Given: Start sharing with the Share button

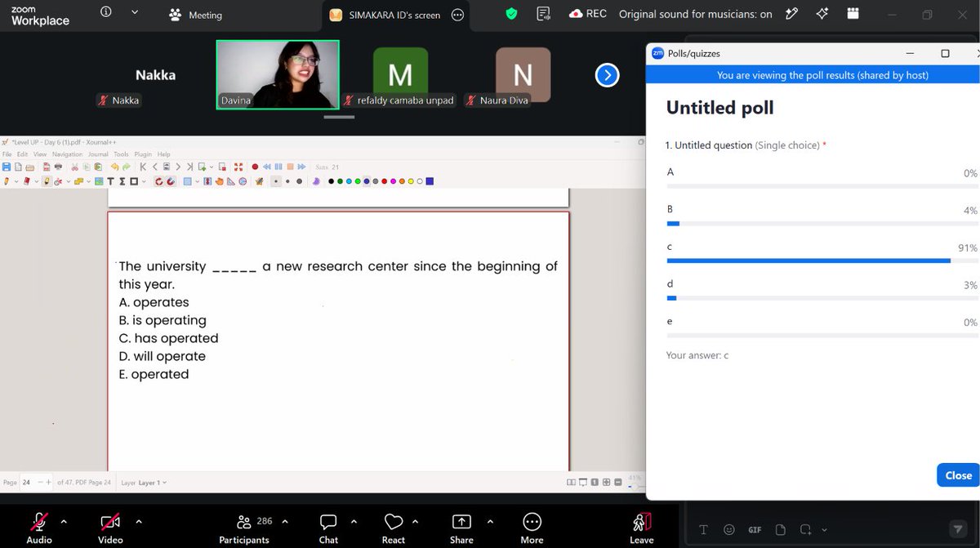Looking at the screenshot, I should pos(461,527).
